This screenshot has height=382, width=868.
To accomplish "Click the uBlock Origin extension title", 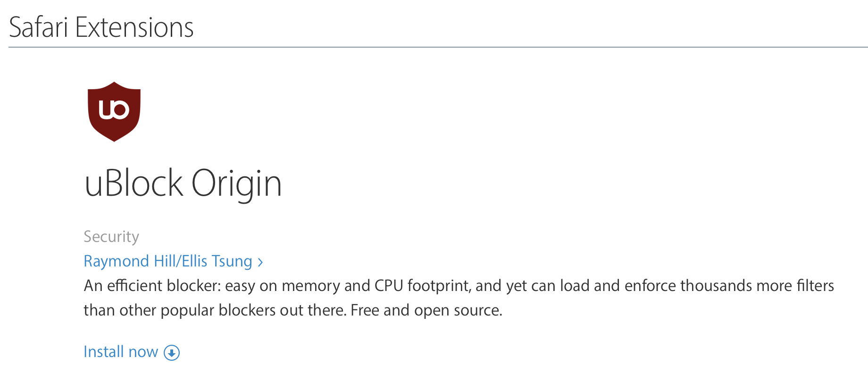I will click(183, 183).
